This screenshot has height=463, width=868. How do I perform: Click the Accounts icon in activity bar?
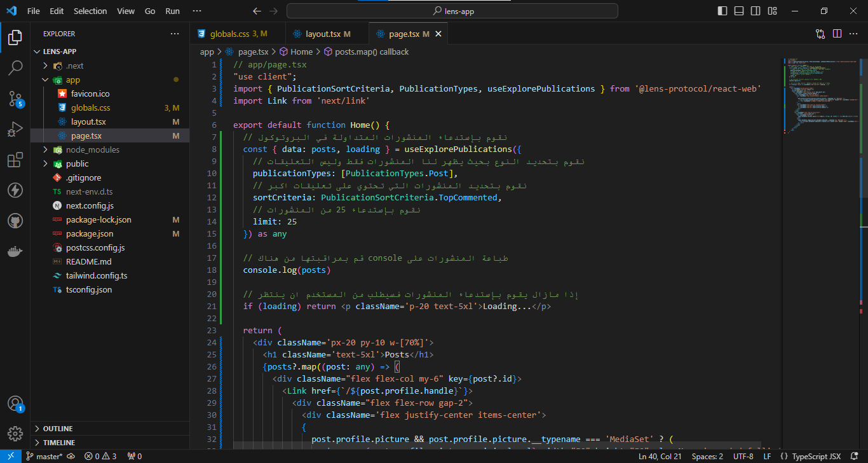15,403
